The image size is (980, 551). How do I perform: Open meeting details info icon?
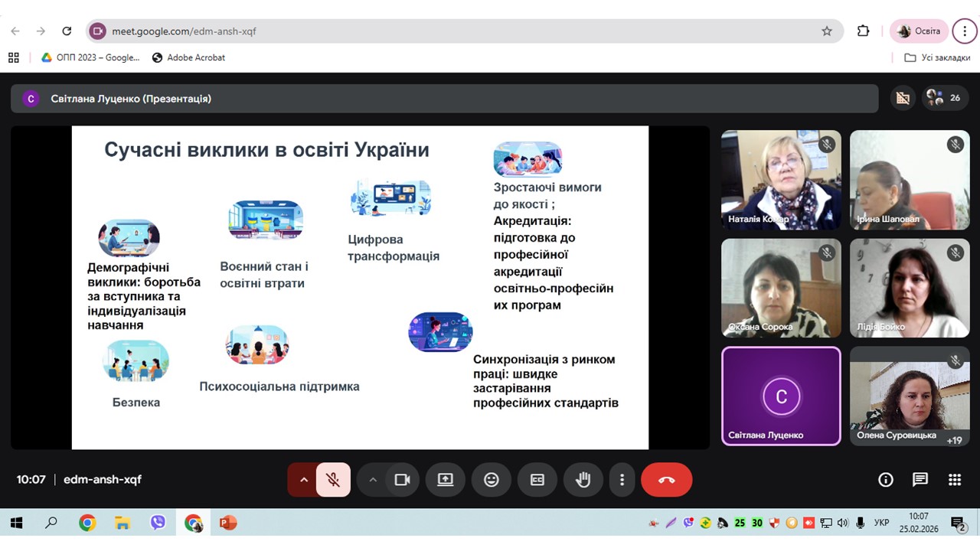[x=886, y=480]
